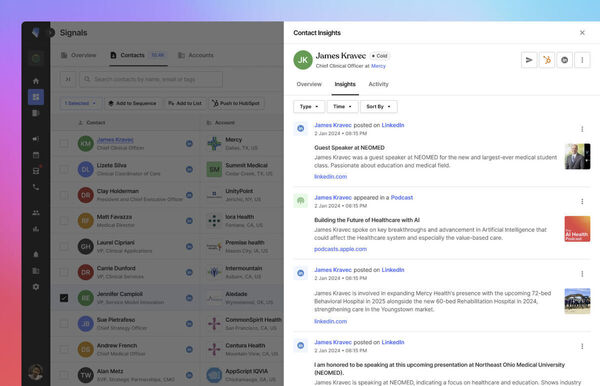Click the Cold status badge
This screenshot has height=386, width=600.
pos(380,56)
